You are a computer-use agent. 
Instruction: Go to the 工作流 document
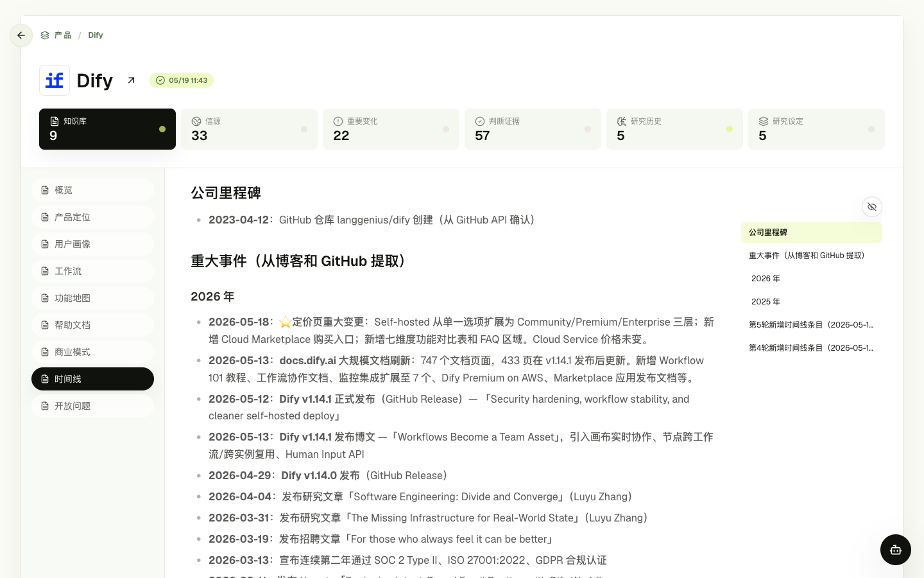point(92,271)
